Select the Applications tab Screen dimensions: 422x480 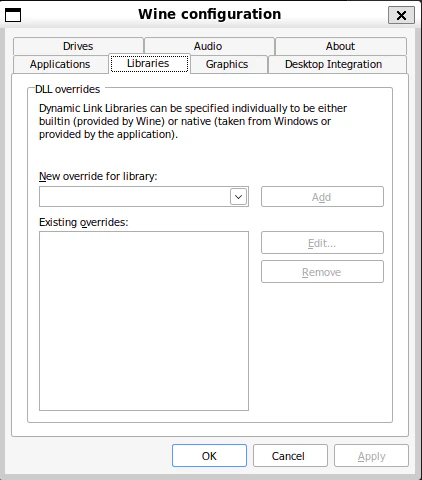[x=60, y=64]
